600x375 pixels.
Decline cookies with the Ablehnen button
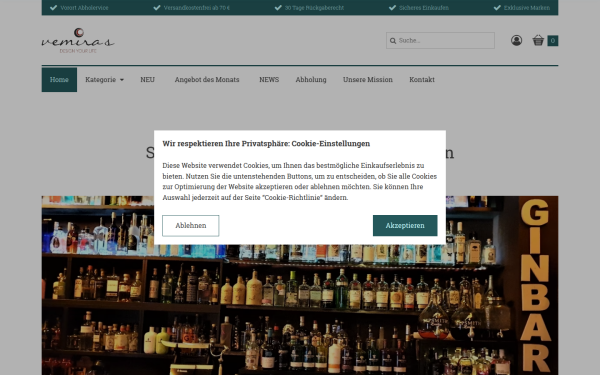pos(191,225)
